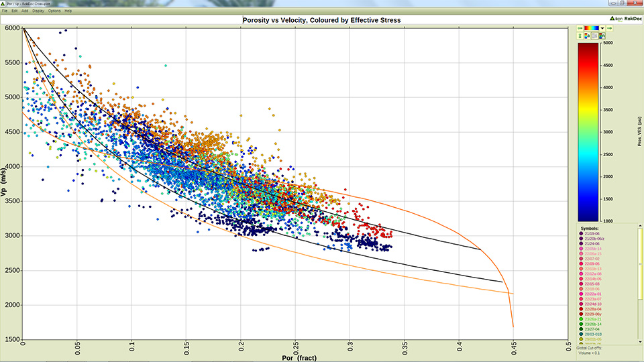This screenshot has width=644, height=362.
Task: Select symbol 22/07-02 in legend
Action: click(x=590, y=259)
